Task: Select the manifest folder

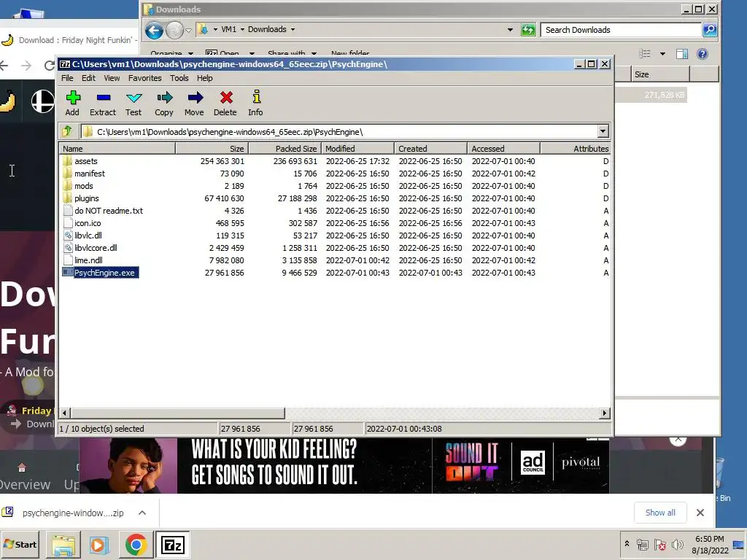Action: (90, 174)
